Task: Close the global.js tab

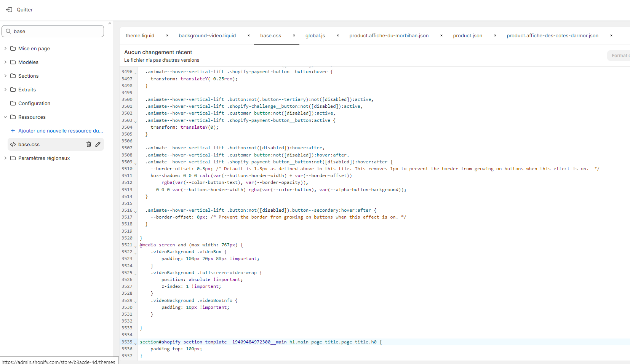Action: (338, 35)
